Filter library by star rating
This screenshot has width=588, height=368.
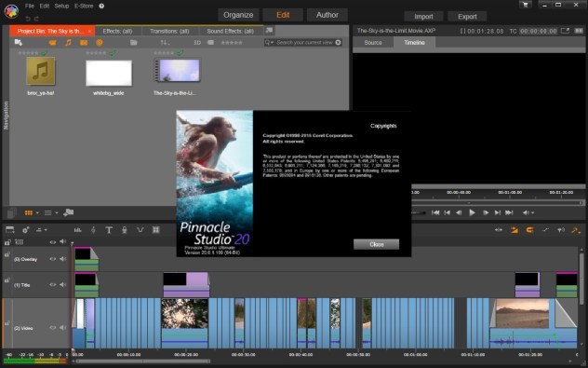232,43
